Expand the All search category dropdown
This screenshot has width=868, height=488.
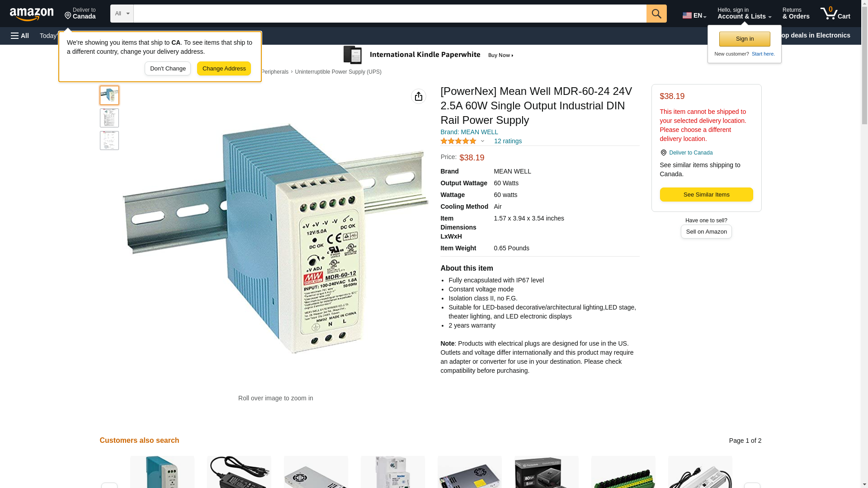122,14
